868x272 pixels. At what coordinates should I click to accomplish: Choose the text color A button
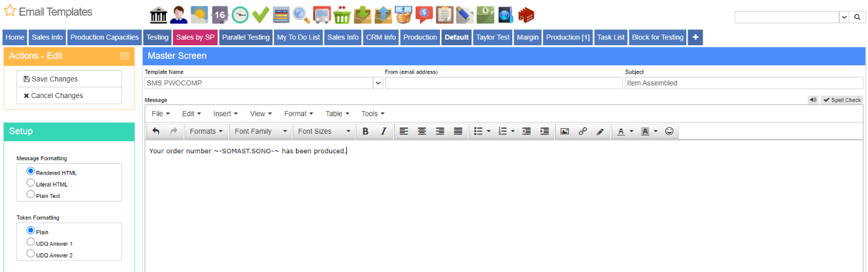621,131
